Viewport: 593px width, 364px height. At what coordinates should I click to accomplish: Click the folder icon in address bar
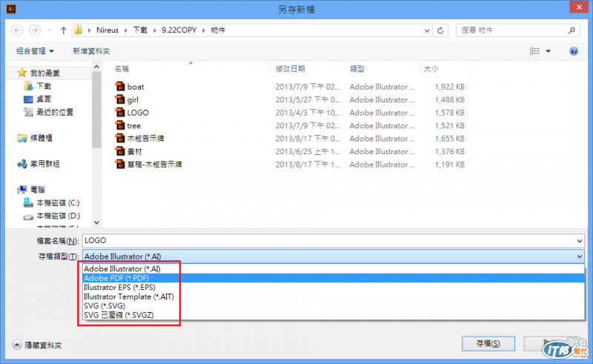point(79,30)
